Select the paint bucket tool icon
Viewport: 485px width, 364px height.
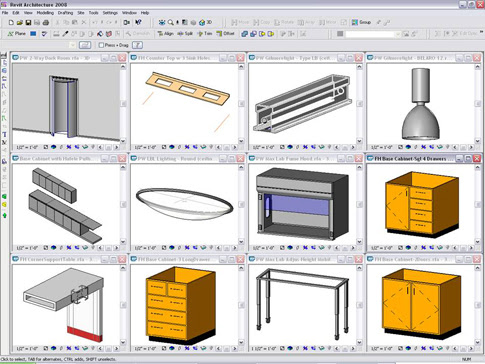pyautogui.click(x=100, y=34)
